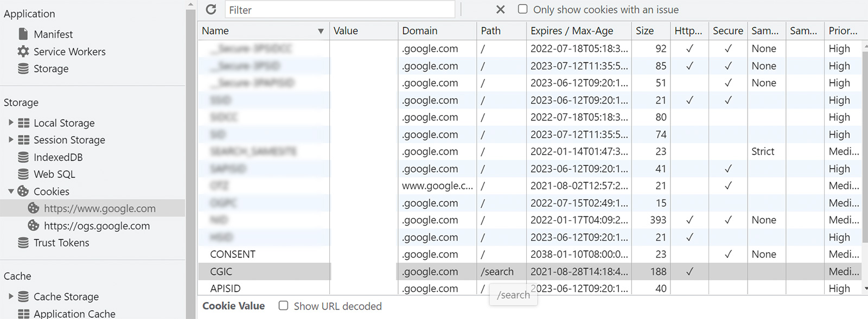The height and width of the screenshot is (319, 868).
Task: Expand the Session Storage tree node
Action: click(11, 140)
